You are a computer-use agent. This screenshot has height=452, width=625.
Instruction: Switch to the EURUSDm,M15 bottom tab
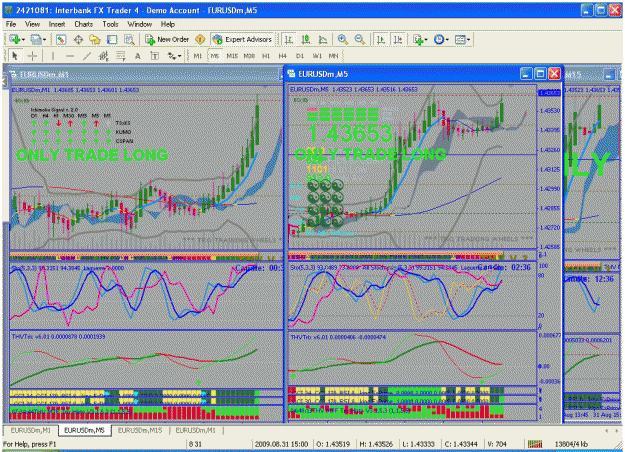[x=140, y=430]
